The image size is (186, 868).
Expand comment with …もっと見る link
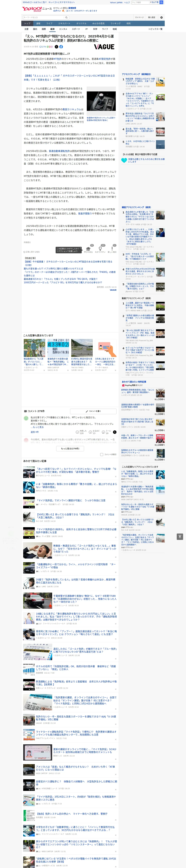tap(38, 427)
